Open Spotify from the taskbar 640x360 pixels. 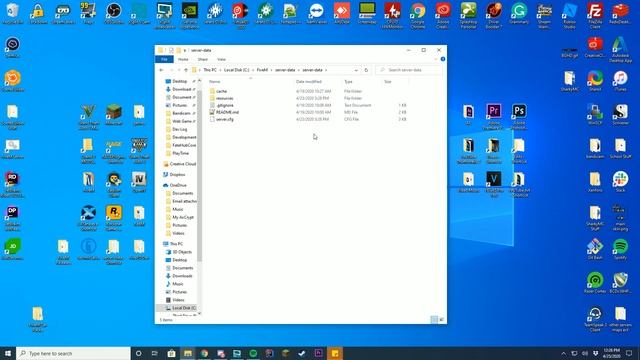point(253,353)
